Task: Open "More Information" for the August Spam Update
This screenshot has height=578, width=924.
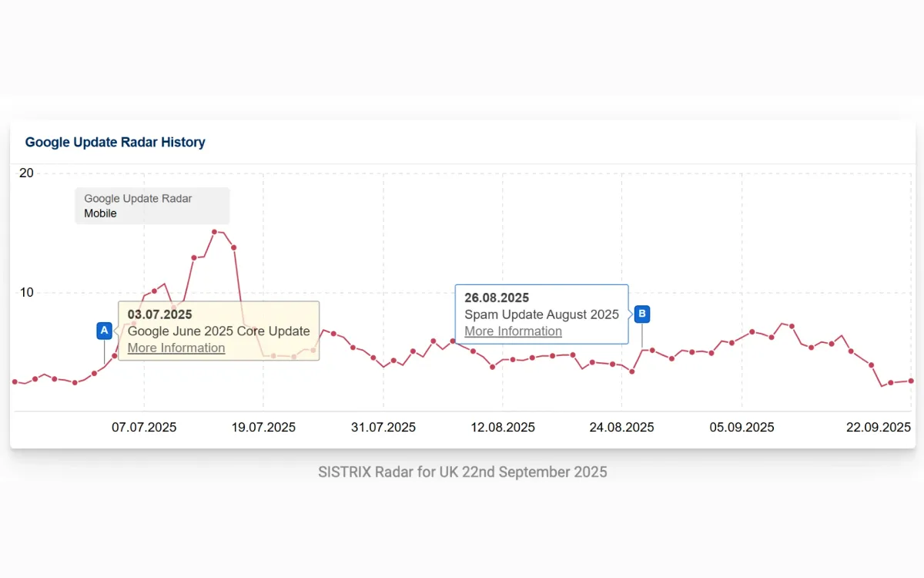Action: pos(512,331)
